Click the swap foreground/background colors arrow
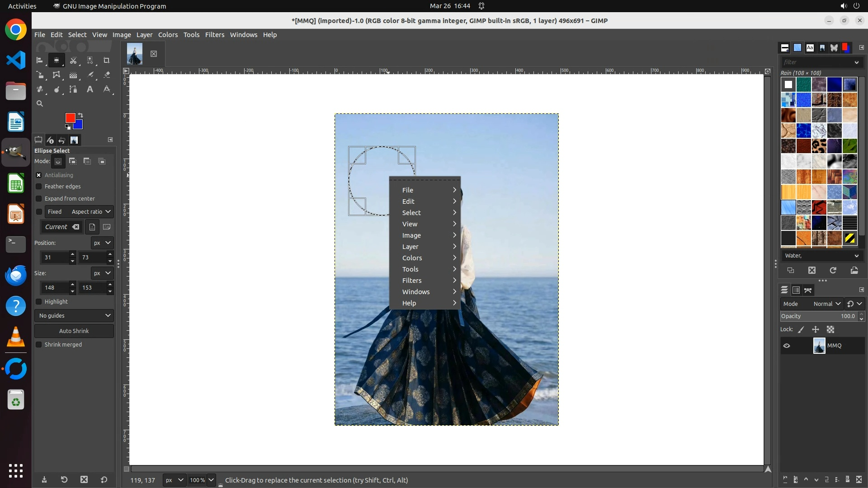 (80, 115)
